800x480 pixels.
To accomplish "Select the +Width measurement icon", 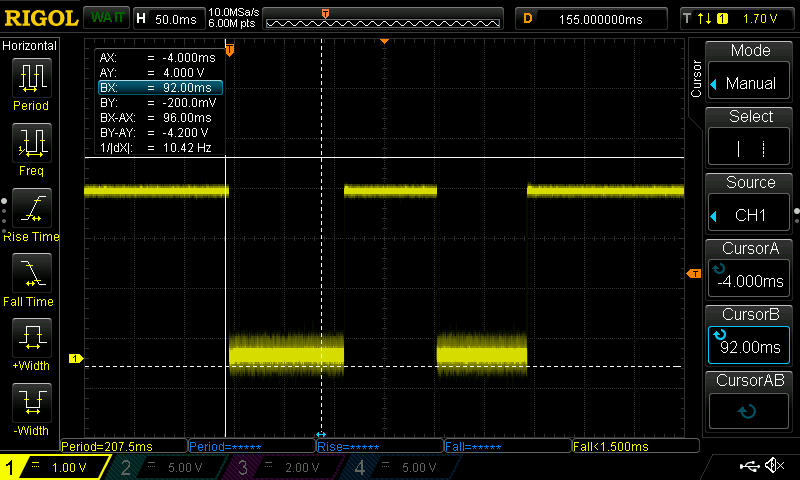I will pos(31,345).
